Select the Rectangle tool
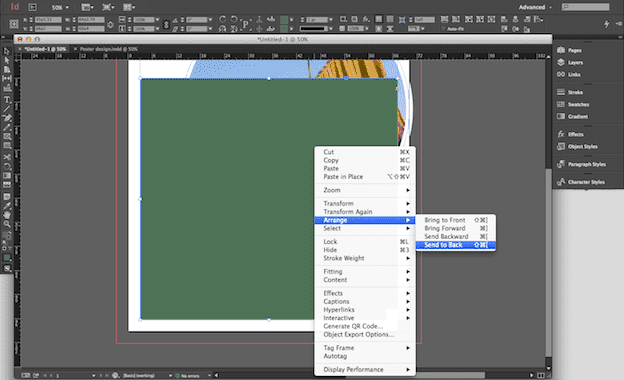The width and height of the screenshot is (624, 380). pyautogui.click(x=7, y=146)
